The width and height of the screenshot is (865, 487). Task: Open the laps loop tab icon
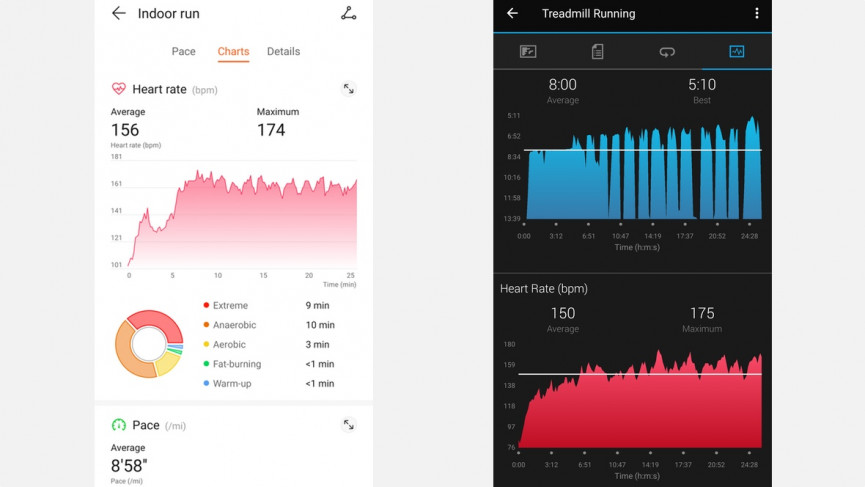(666, 51)
